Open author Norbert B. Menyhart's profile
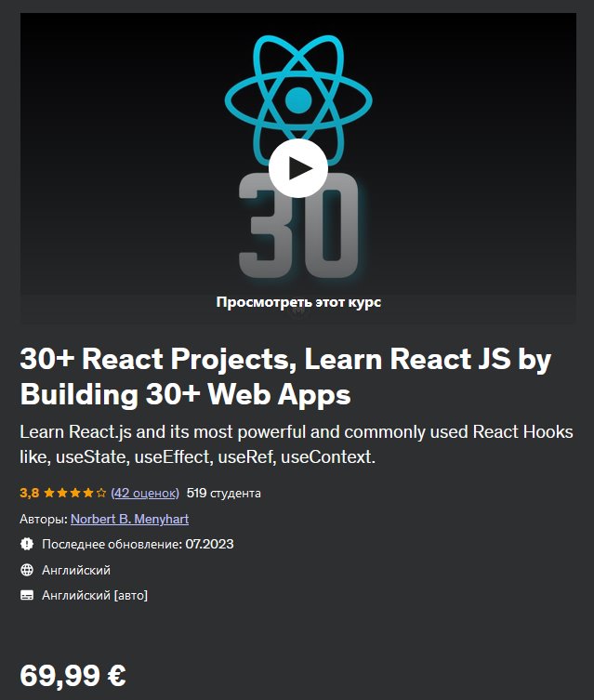The height and width of the screenshot is (700, 594). pyautogui.click(x=129, y=519)
